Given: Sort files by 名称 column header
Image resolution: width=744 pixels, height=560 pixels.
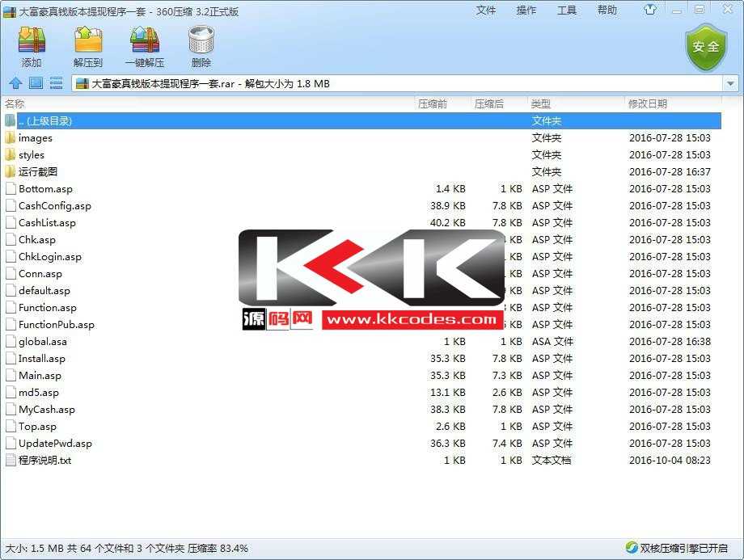Looking at the screenshot, I should click(x=15, y=103).
